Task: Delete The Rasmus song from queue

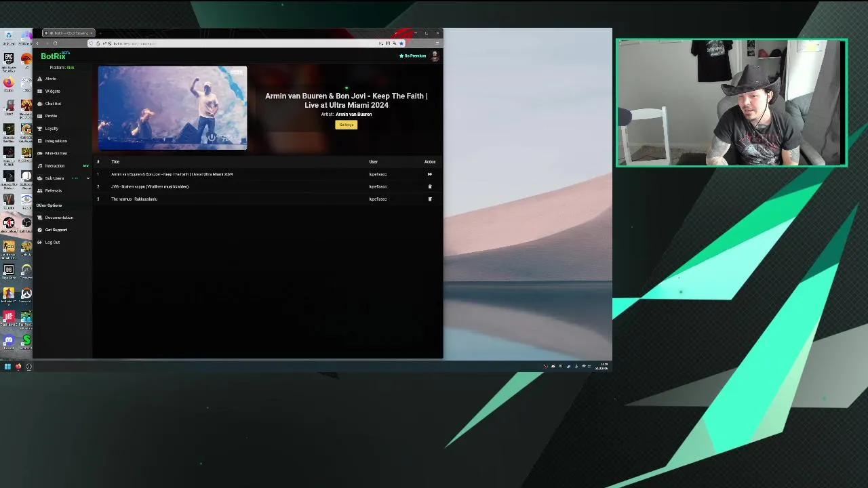Action: coord(429,199)
